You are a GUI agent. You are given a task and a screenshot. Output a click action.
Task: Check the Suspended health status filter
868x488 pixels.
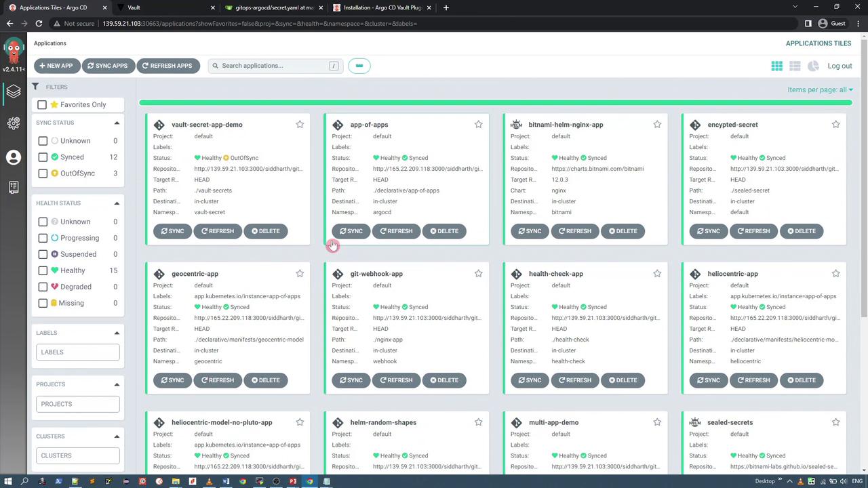43,254
